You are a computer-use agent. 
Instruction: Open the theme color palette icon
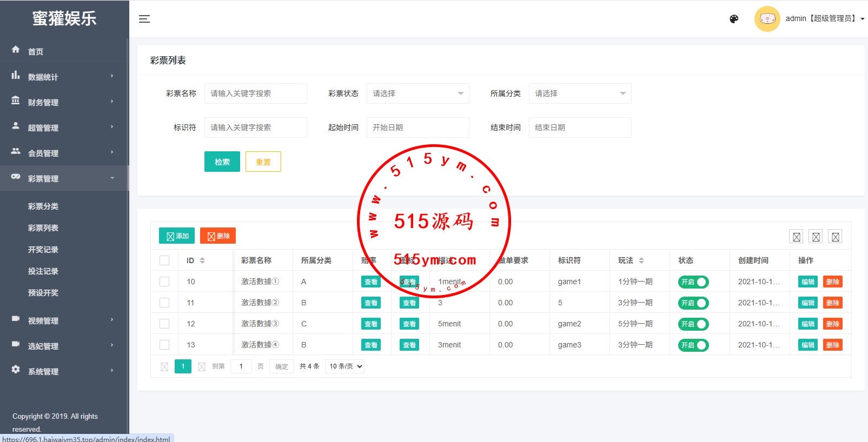[x=734, y=19]
